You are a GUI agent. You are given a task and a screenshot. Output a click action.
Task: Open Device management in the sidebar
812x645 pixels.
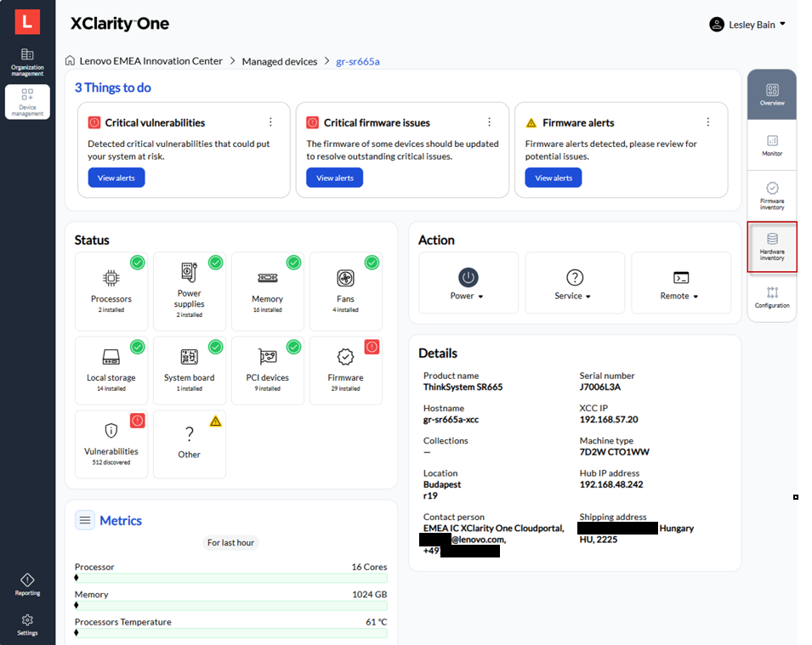pyautogui.click(x=27, y=102)
